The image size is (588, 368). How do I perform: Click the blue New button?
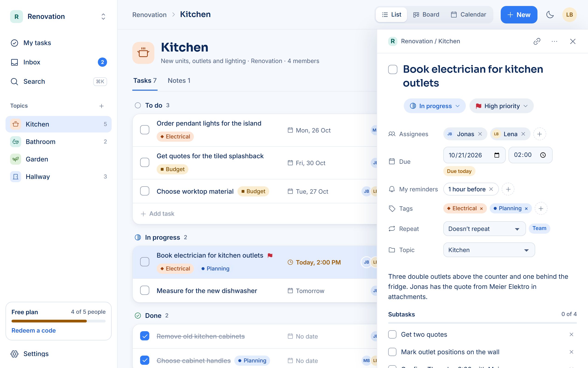pos(519,14)
